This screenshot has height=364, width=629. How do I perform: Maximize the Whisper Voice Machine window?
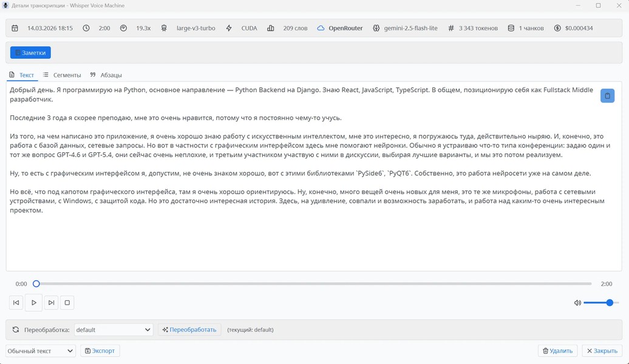point(598,5)
